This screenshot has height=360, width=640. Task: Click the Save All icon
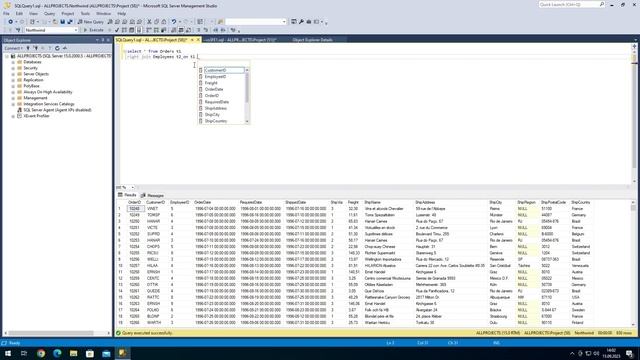pos(70,22)
